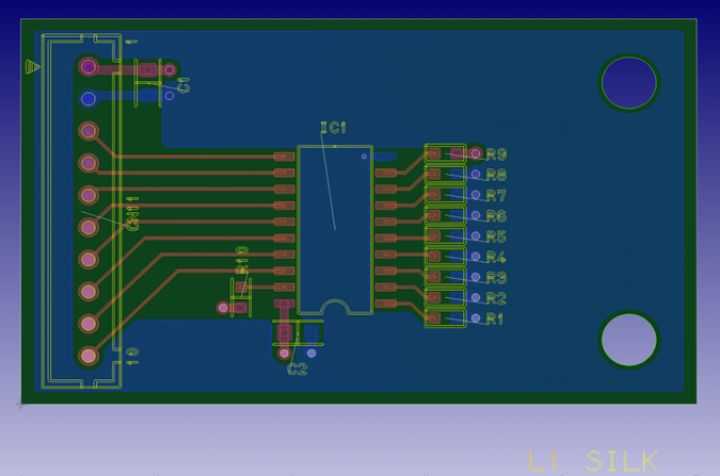Image resolution: width=720 pixels, height=476 pixels.
Task: Select the R3 resistor designator
Action: pos(496,277)
